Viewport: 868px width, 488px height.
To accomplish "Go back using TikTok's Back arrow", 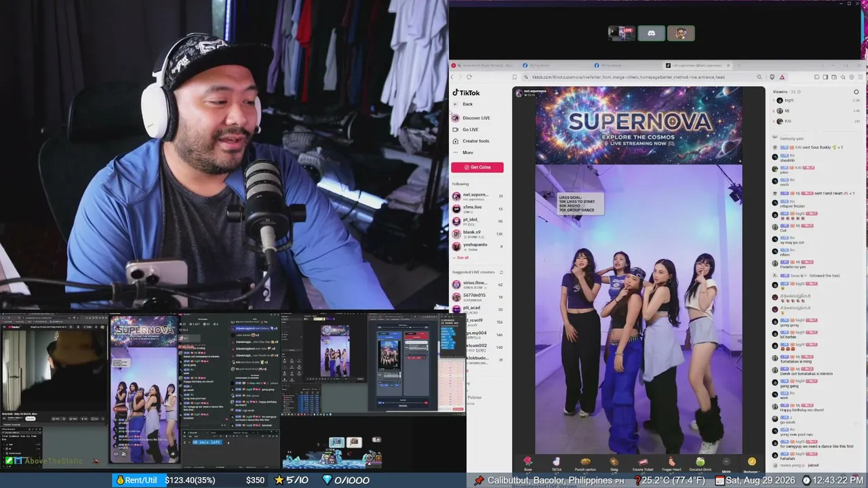I will (462, 104).
